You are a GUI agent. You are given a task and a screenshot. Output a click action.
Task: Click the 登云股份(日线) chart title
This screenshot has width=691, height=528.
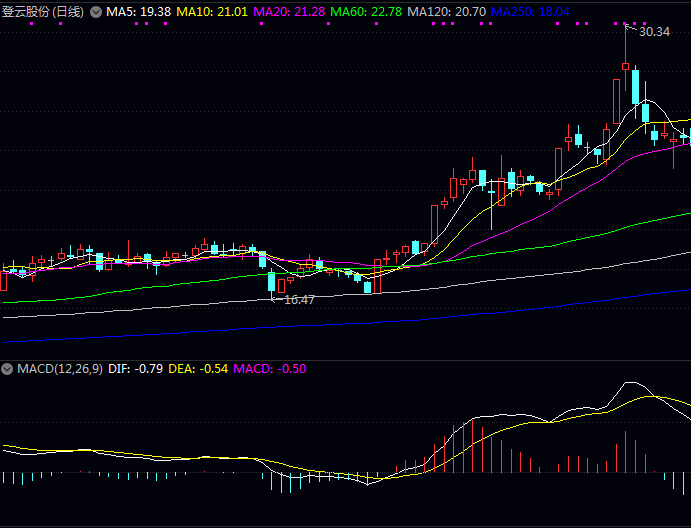(x=44, y=12)
